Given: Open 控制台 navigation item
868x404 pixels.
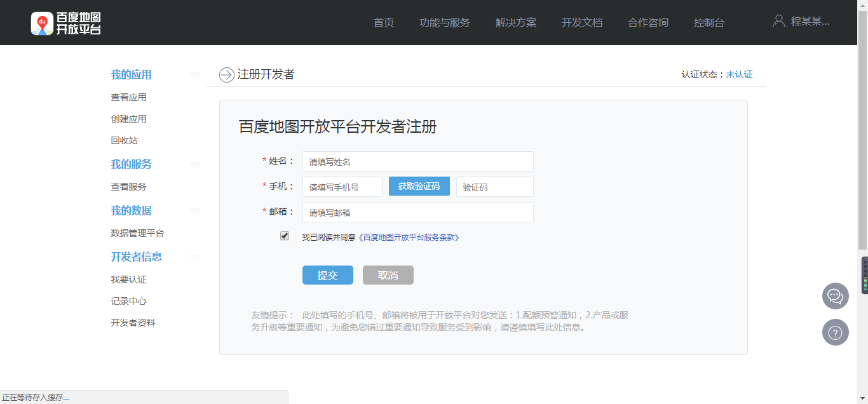Looking at the screenshot, I should pos(709,23).
